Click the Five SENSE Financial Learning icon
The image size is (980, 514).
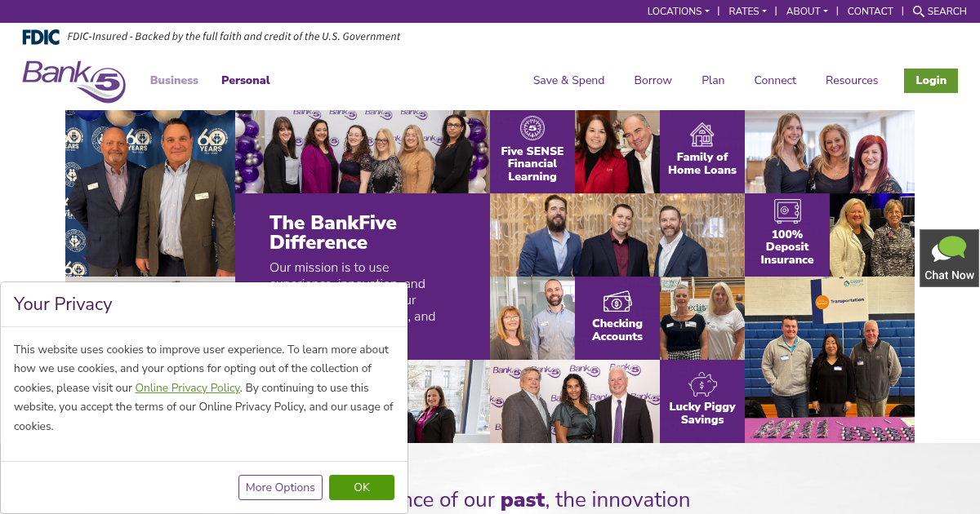click(x=532, y=128)
